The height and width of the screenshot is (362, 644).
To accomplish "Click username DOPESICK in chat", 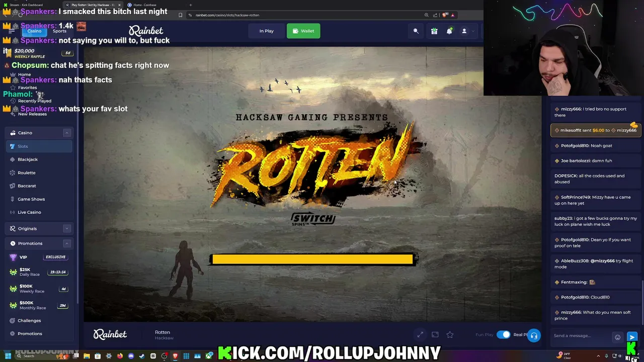I will tap(566, 176).
